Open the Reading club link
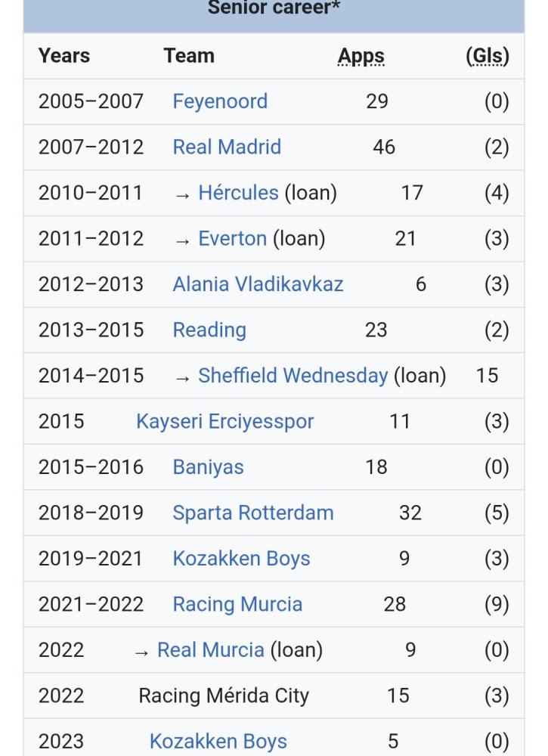 pyautogui.click(x=209, y=330)
